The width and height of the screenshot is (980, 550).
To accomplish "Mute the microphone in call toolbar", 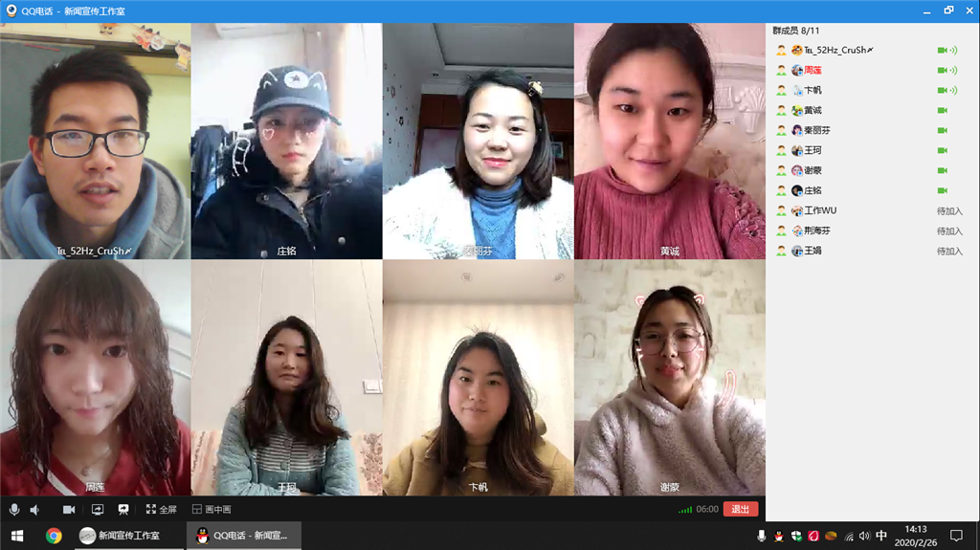I will [x=13, y=510].
